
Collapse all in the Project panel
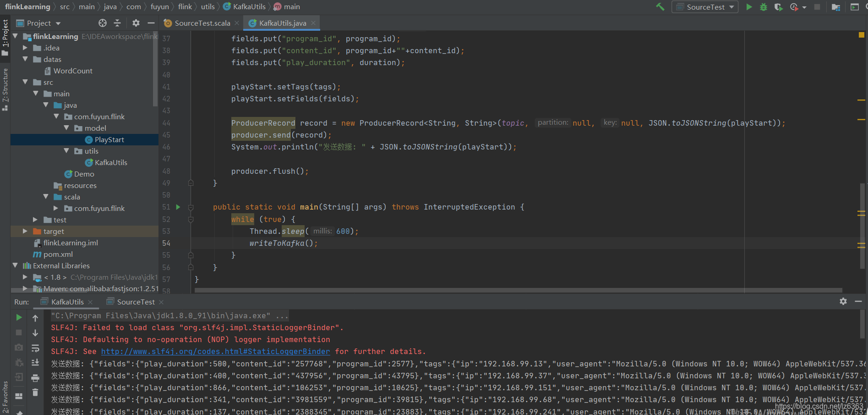[x=117, y=23]
